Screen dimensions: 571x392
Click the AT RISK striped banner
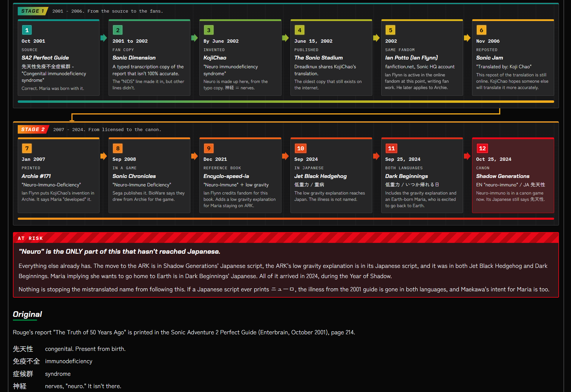pyautogui.click(x=286, y=238)
